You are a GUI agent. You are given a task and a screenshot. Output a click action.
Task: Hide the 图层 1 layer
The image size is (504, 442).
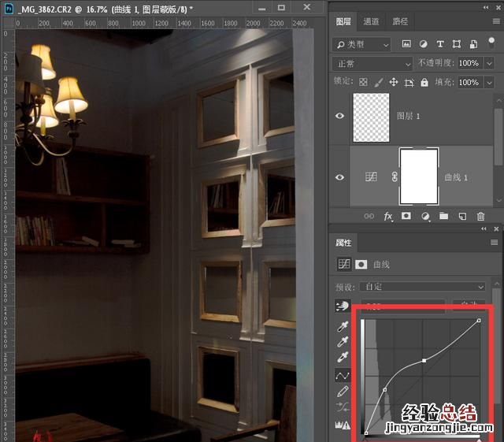(340, 116)
